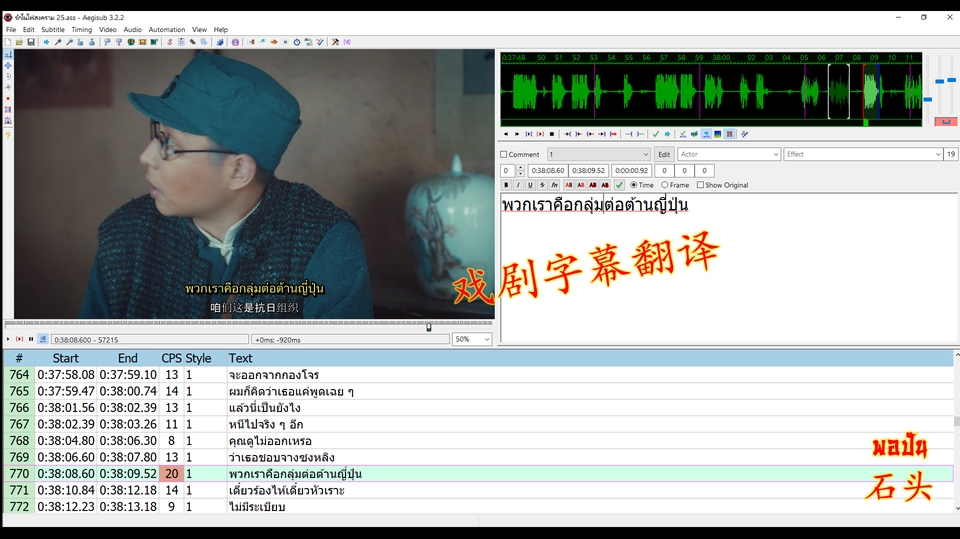Click the primary color AB button
This screenshot has height=539, width=960.
tap(569, 185)
